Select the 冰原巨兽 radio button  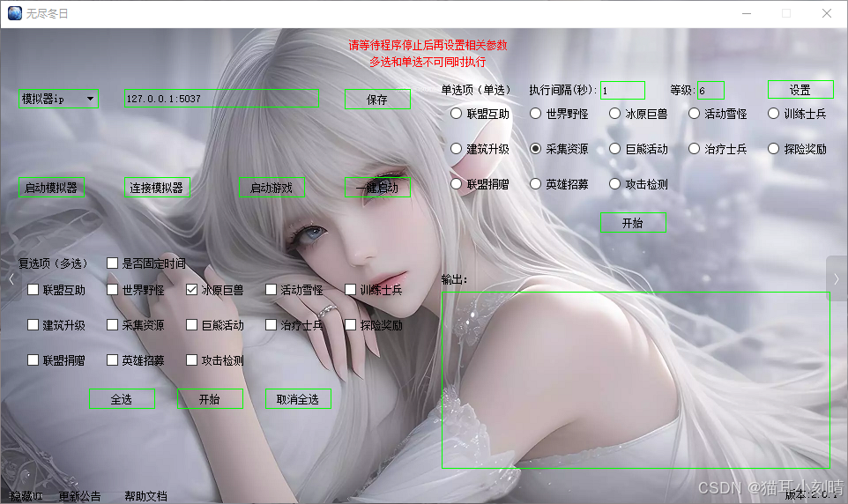[615, 114]
